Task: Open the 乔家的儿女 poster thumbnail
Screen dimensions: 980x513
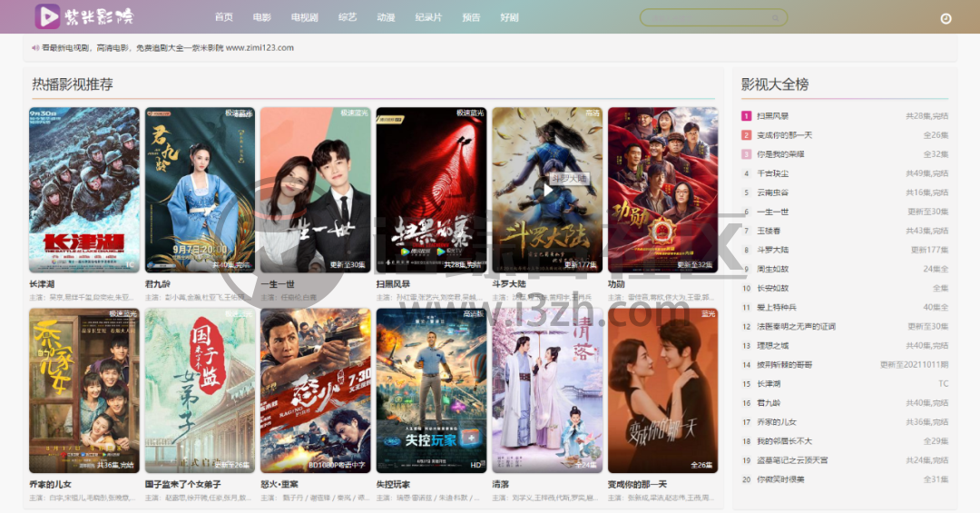Action: (84, 390)
